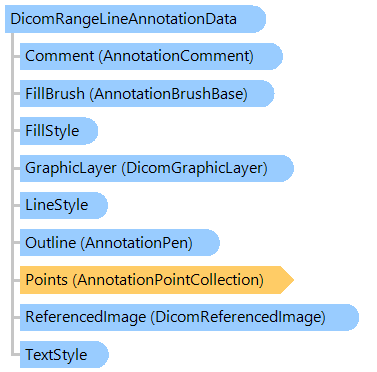Viewport: 377px width, 372px height.
Task: Open the Outline property node
Action: tap(120, 243)
